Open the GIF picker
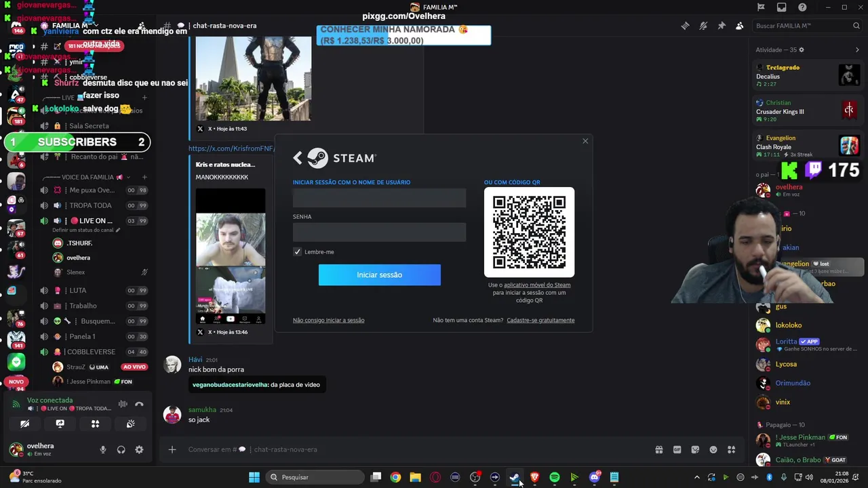Image resolution: width=868 pixels, height=488 pixels. click(x=677, y=449)
